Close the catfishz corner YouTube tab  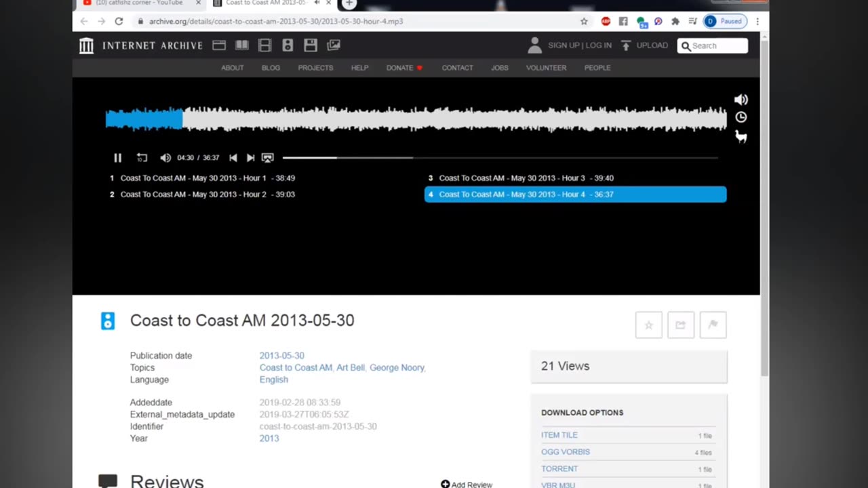tap(198, 3)
